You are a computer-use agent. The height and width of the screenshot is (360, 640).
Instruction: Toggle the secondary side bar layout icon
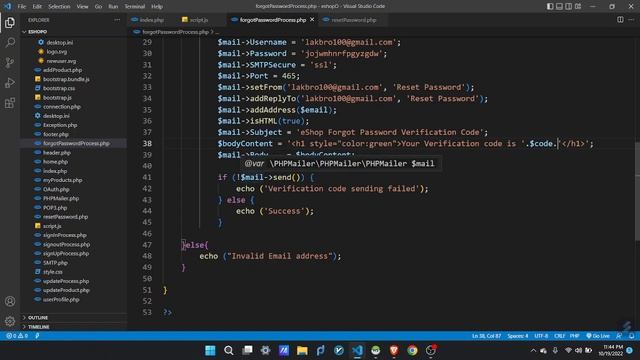(569, 6)
